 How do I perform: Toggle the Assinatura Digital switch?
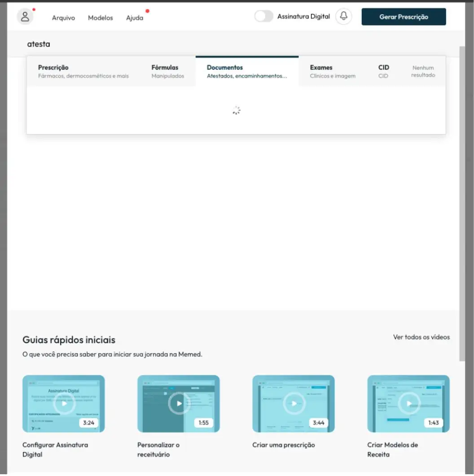(x=263, y=16)
